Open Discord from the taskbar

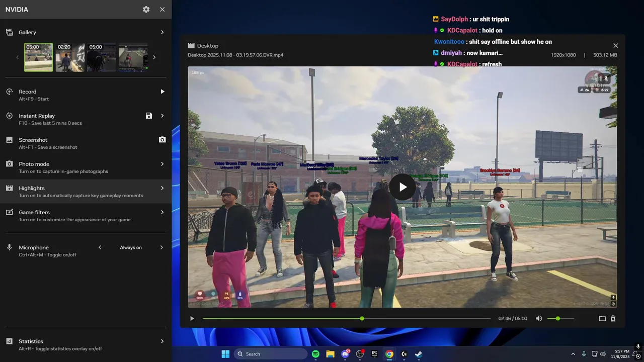tap(345, 354)
